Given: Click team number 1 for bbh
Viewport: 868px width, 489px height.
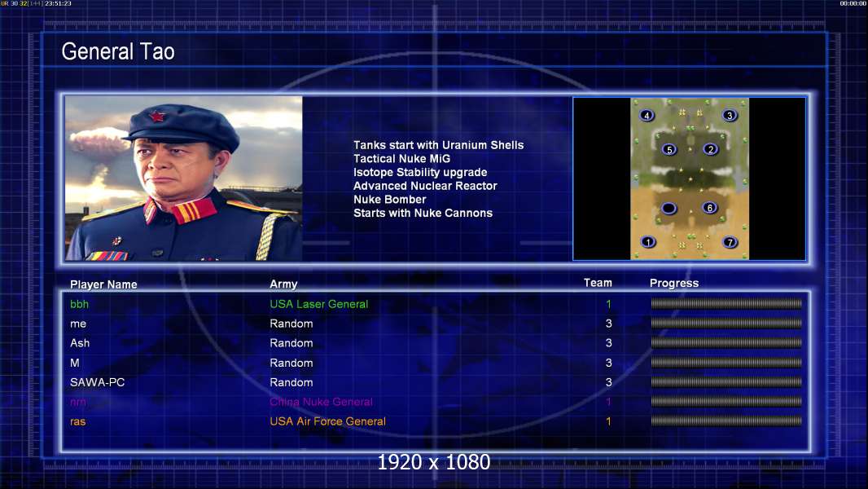Looking at the screenshot, I should (x=608, y=304).
